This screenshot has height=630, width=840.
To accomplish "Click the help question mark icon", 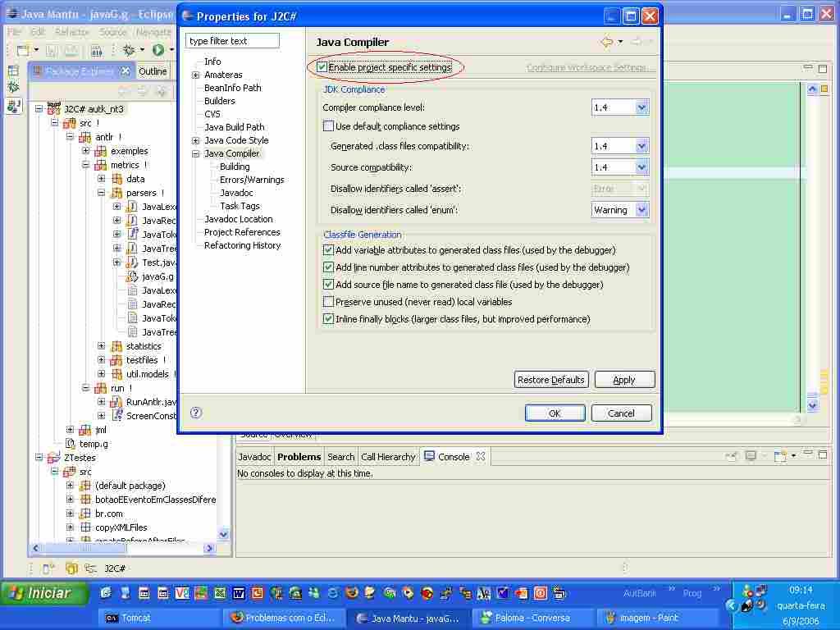I will 196,413.
